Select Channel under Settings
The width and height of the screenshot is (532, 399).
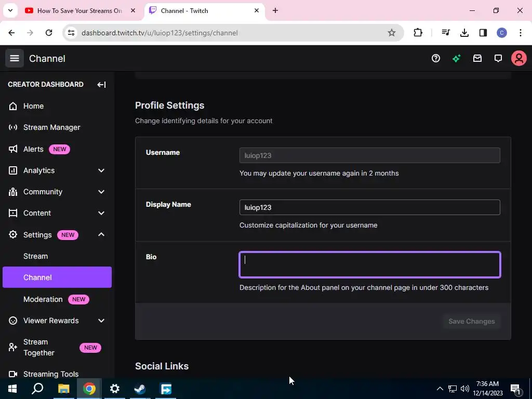[x=57, y=277]
